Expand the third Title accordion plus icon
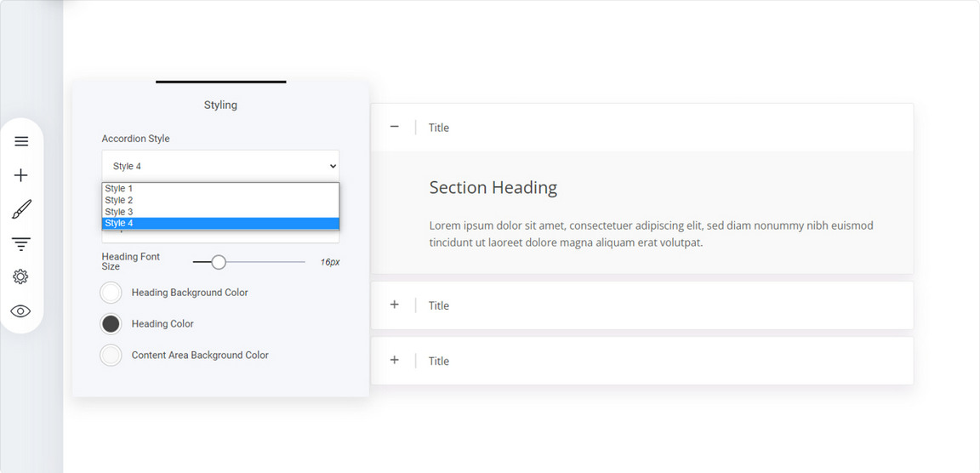This screenshot has width=980, height=473. (x=395, y=360)
